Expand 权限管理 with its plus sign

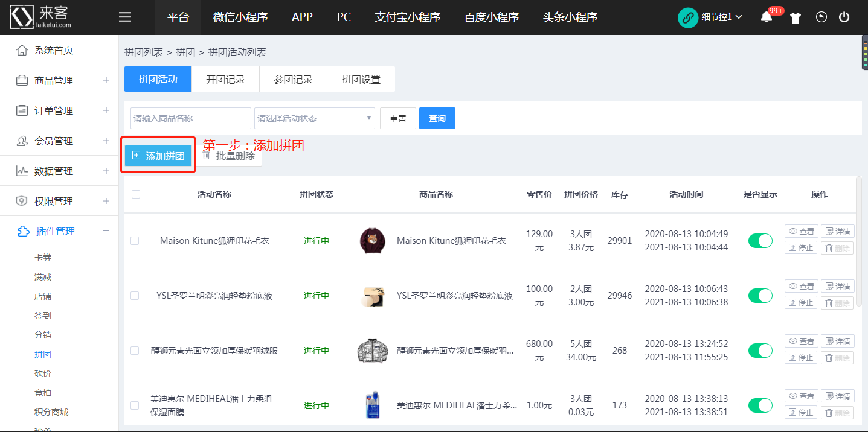(x=106, y=201)
